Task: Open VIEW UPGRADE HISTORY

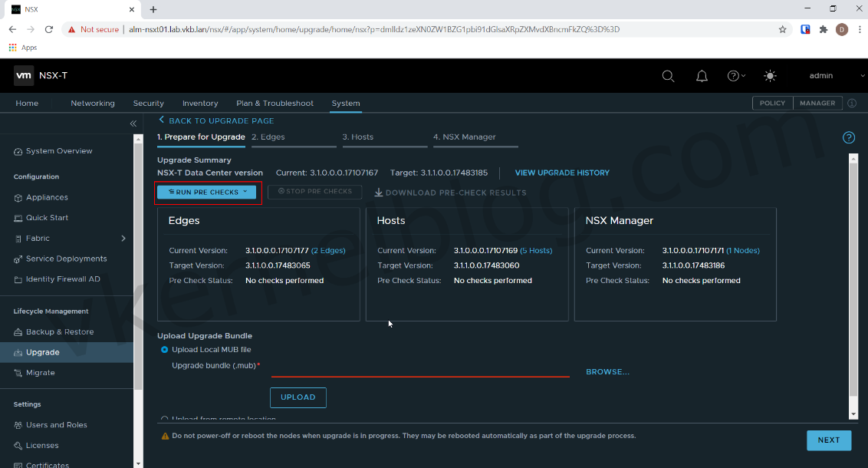Action: (x=562, y=172)
